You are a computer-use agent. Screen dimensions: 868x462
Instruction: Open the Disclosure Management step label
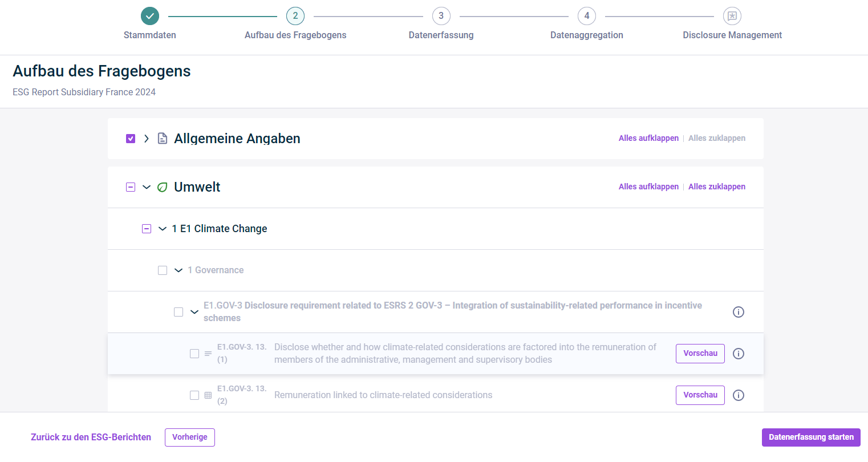pos(732,35)
